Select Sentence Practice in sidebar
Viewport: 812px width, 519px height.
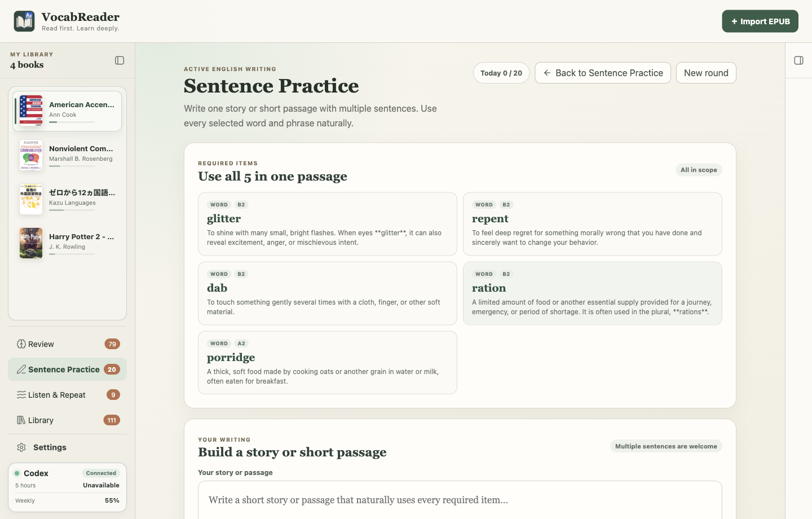click(x=67, y=370)
